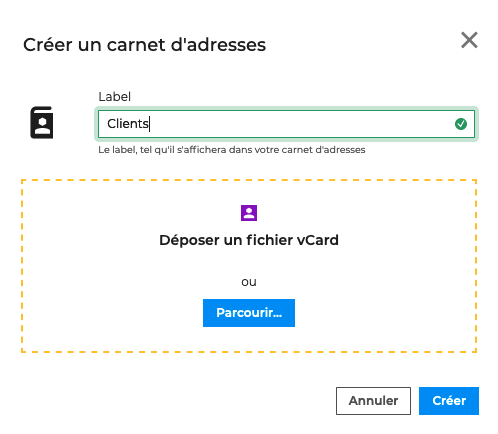Click empty space inside the Label text box
Viewport: 498px width, 434px height.
coord(300,124)
